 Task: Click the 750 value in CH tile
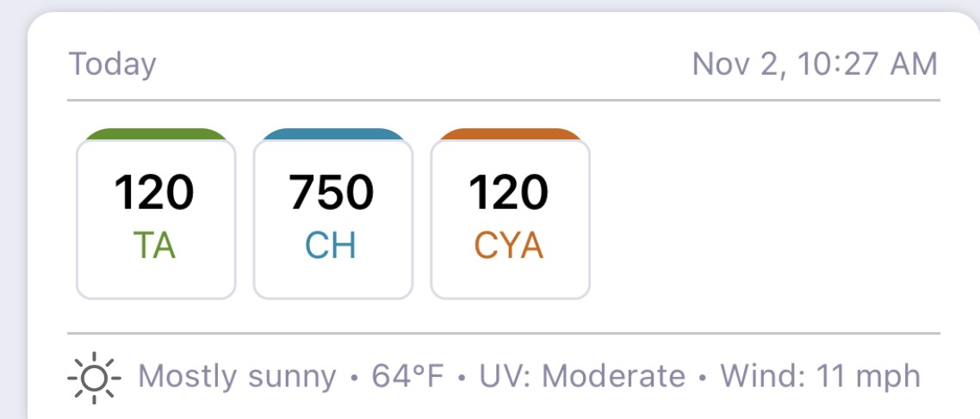pos(332,193)
